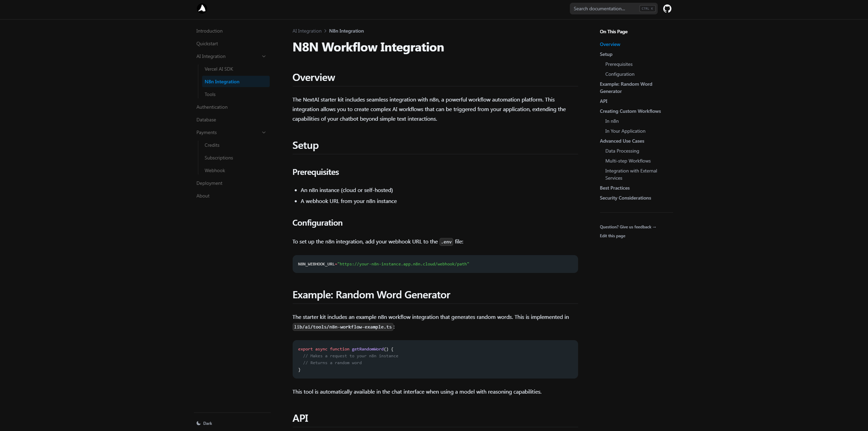Screen dimensions: 868x431
Task: Collapse the AI Integration sidebar section
Action: coord(263,56)
